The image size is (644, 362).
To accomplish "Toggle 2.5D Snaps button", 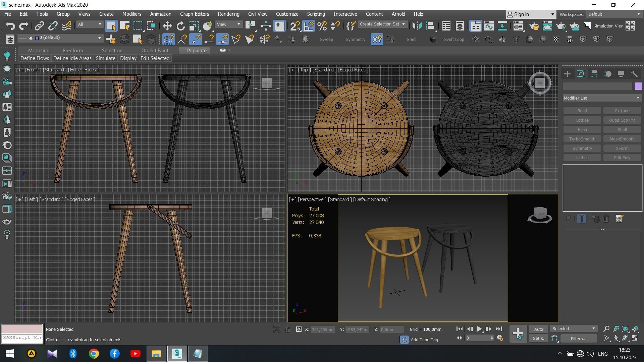I will click(x=295, y=26).
